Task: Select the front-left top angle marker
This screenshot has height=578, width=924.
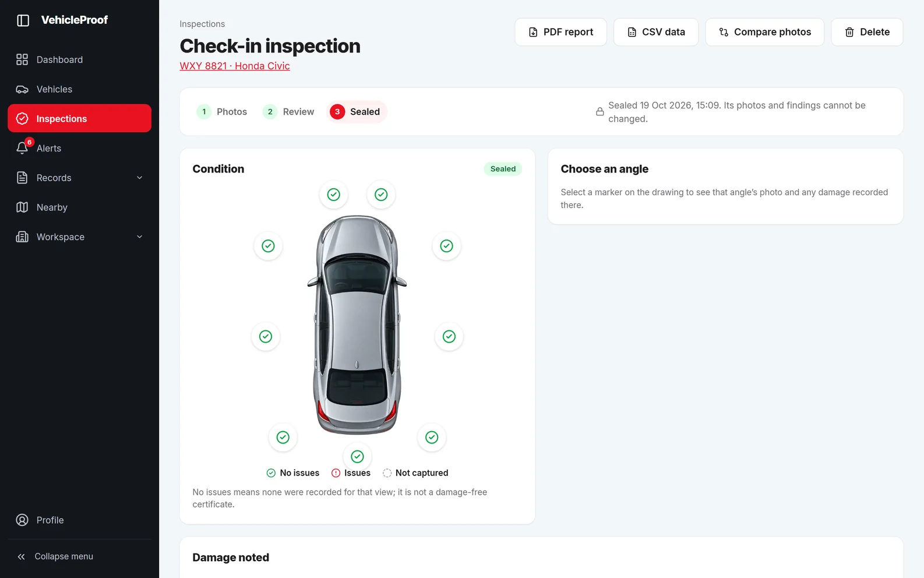Action: 334,195
